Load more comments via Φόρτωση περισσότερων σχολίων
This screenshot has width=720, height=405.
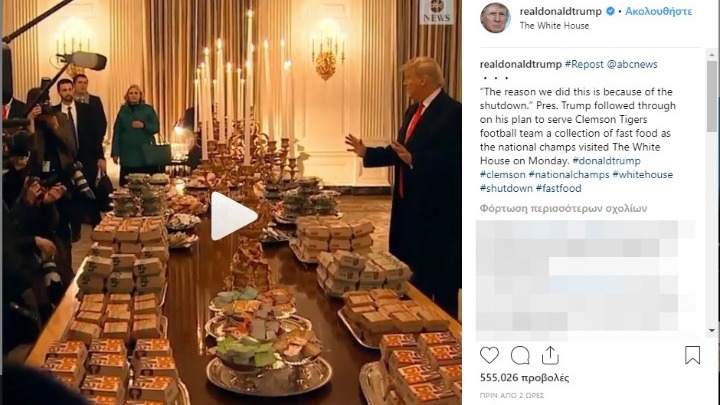563,208
